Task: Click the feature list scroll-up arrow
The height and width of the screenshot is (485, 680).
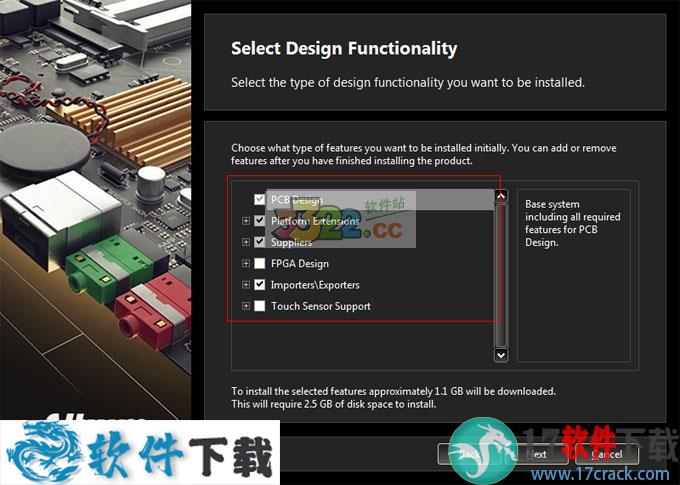Action: click(x=502, y=198)
